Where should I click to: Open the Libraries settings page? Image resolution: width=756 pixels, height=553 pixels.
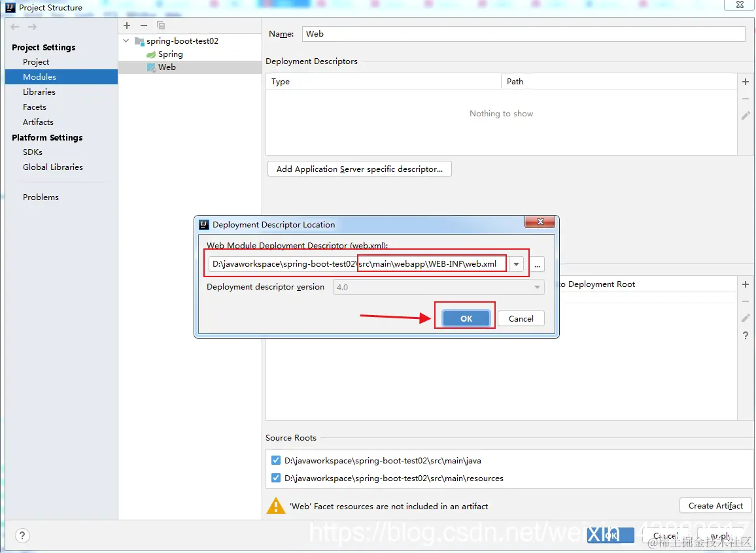[39, 92]
